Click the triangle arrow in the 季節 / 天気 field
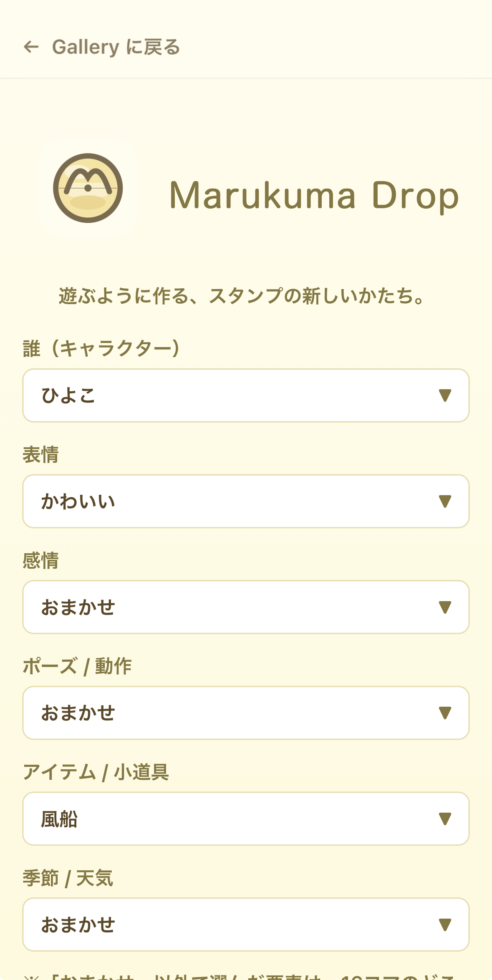 coord(445,925)
